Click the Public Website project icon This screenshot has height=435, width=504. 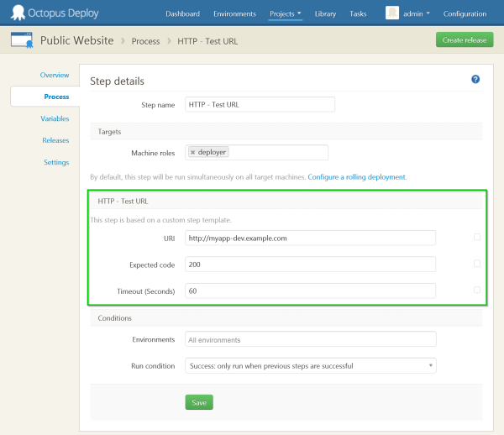coord(21,40)
